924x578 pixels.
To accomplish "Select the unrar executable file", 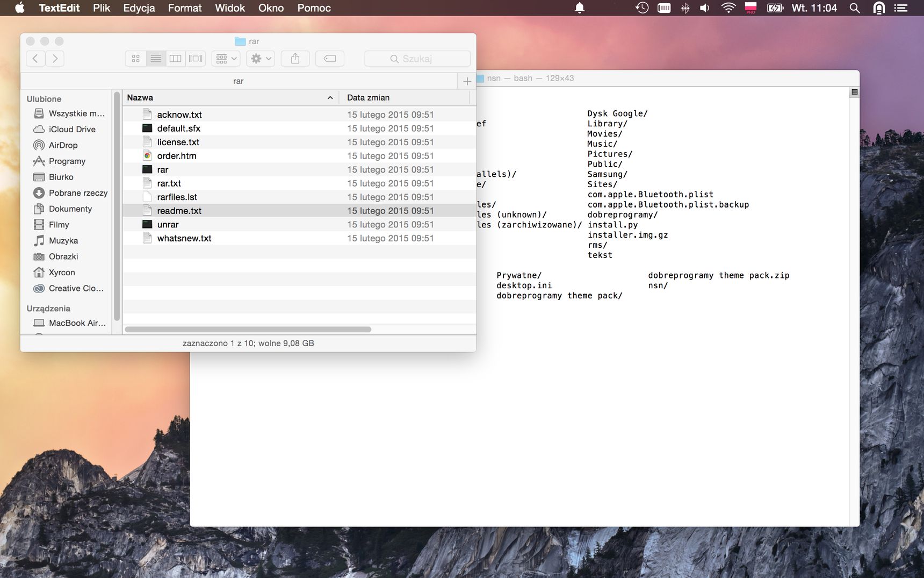I will click(x=299, y=225).
